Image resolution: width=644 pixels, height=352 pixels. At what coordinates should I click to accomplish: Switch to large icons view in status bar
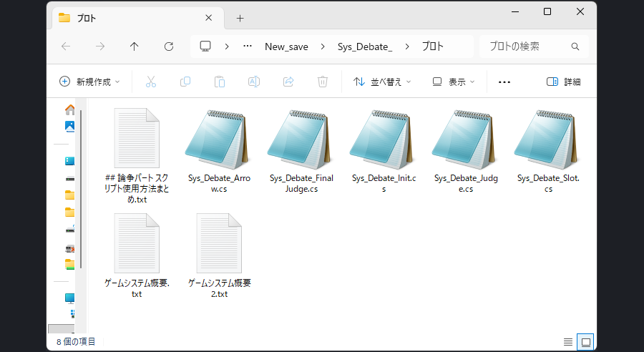tap(586, 342)
